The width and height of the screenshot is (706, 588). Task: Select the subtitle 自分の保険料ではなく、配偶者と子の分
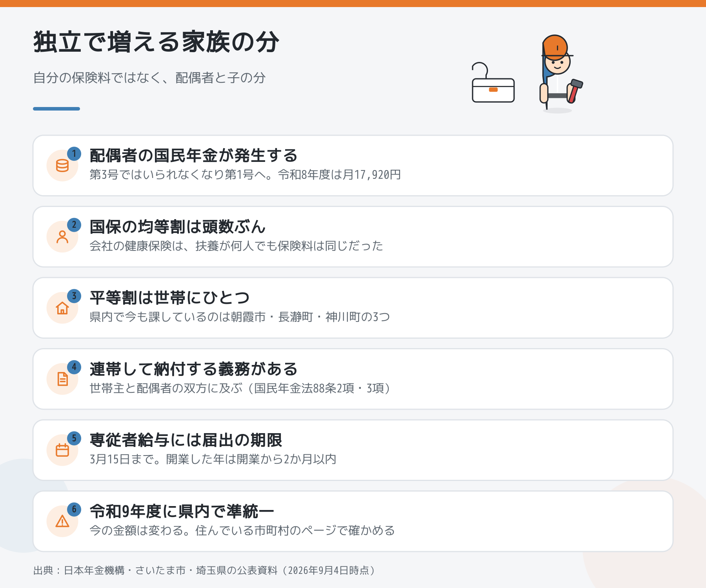tap(149, 78)
